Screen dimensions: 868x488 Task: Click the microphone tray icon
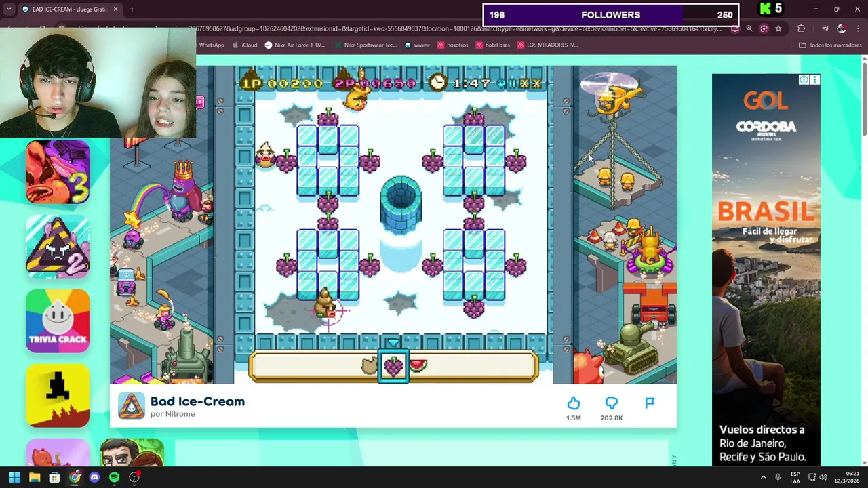click(778, 477)
